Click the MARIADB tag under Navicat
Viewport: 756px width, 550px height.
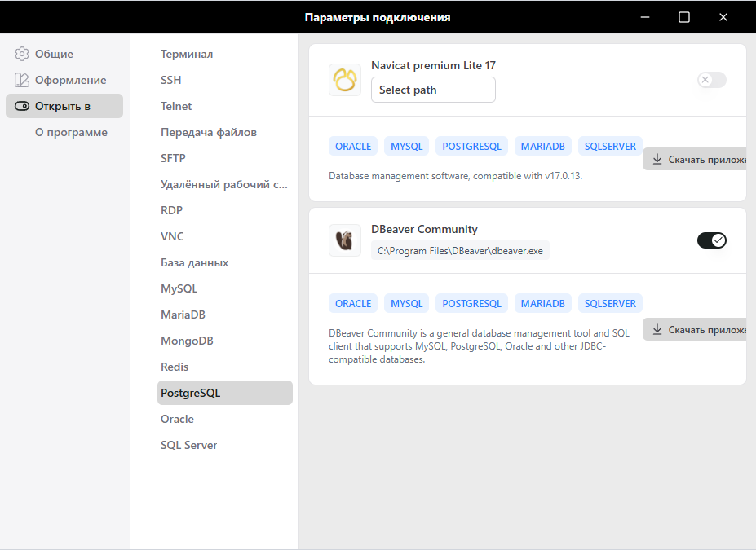click(542, 147)
